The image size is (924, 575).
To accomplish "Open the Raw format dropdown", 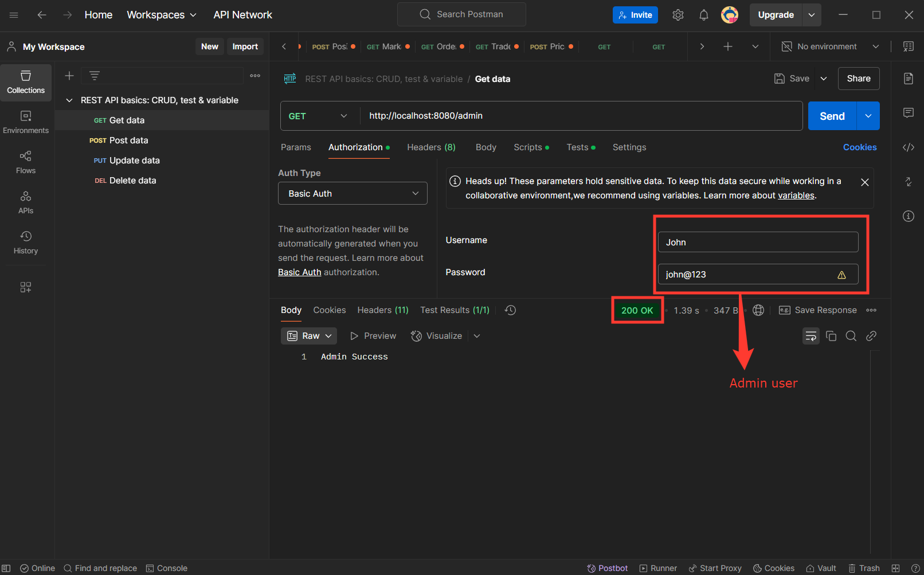I will click(x=309, y=336).
